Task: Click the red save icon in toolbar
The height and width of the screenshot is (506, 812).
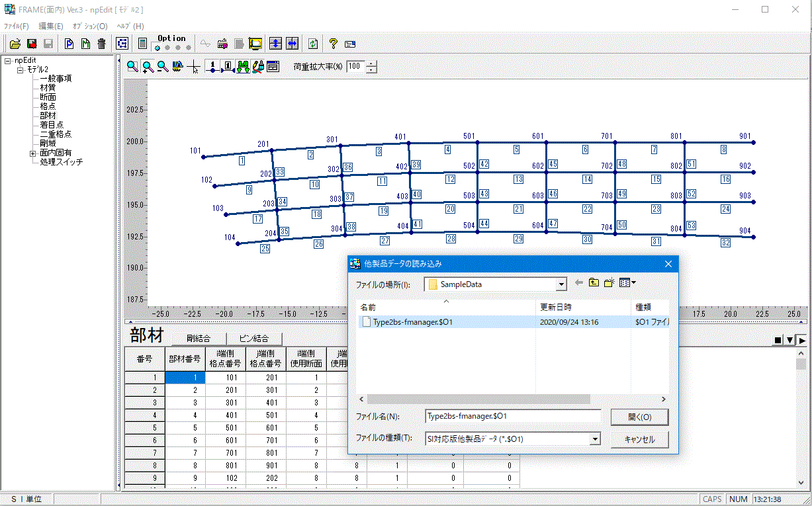Action: click(x=32, y=44)
